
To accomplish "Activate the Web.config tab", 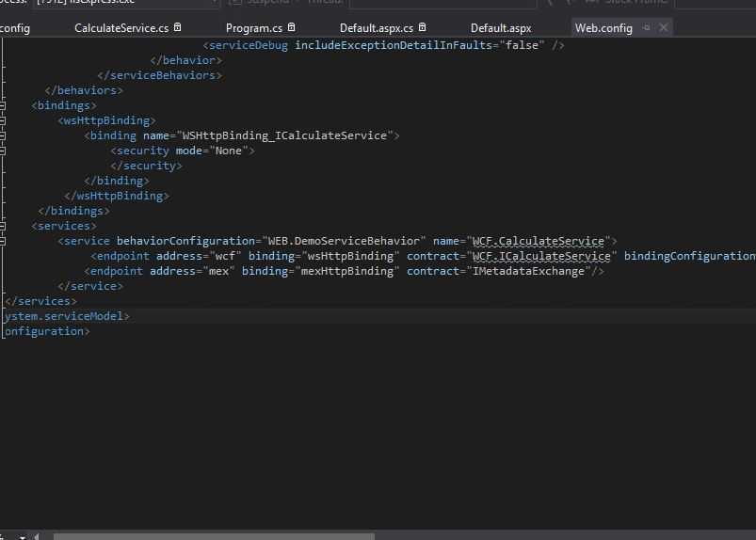I will 603,28.
